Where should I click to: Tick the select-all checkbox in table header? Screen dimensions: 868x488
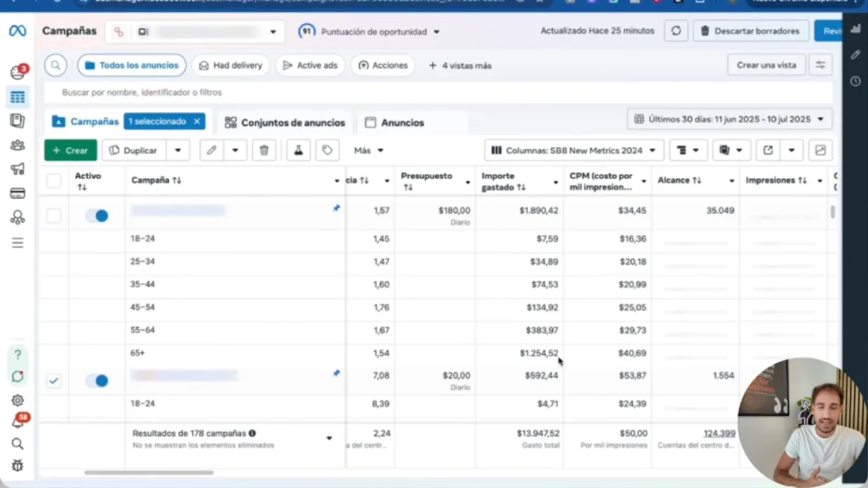click(53, 181)
